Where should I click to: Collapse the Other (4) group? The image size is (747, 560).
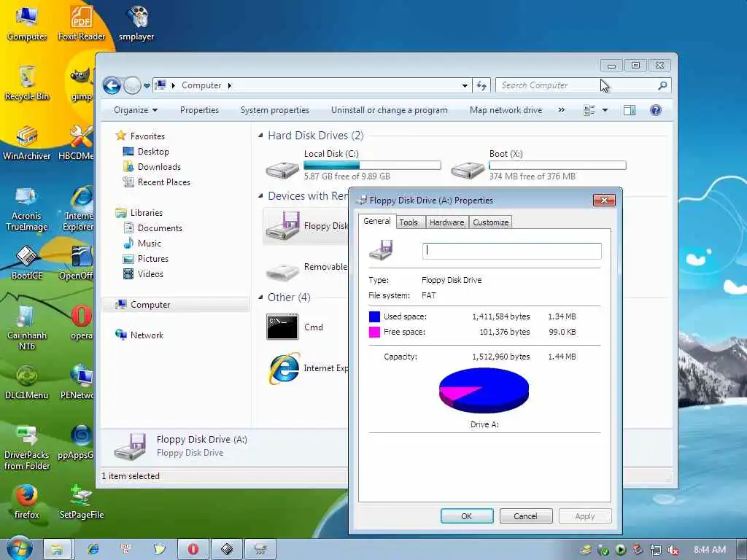click(x=260, y=297)
